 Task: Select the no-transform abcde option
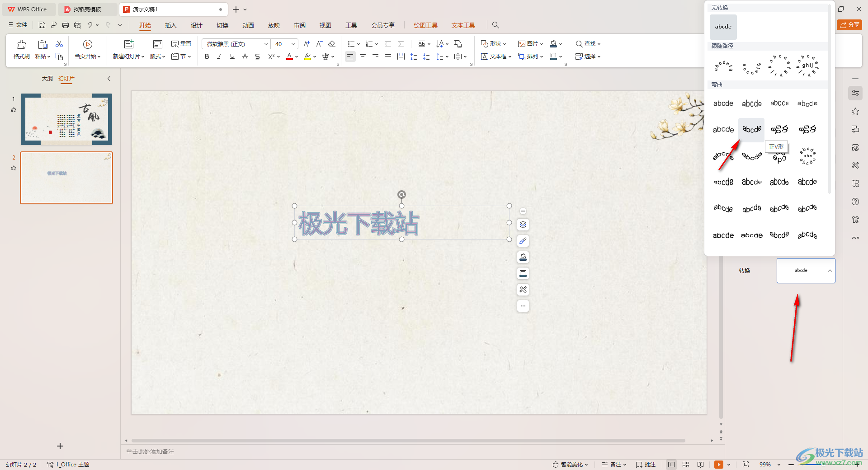[723, 27]
